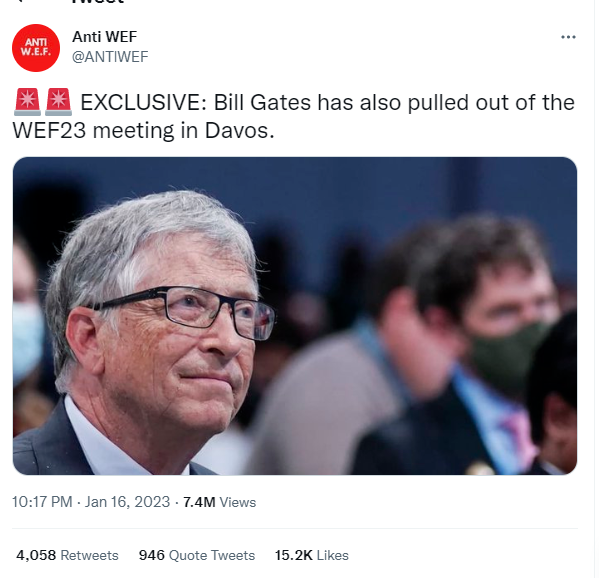Click the word Davos in the tweet
The image size is (599, 578).
point(240,131)
